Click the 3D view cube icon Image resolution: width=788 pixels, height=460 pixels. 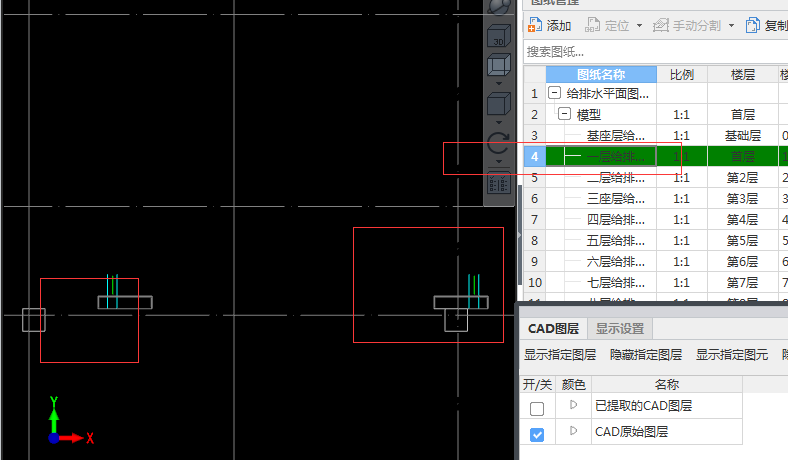point(499,37)
